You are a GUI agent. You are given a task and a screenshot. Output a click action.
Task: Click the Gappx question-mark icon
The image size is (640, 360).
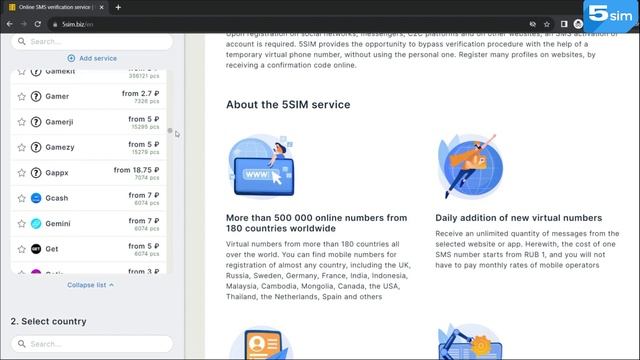tap(36, 173)
